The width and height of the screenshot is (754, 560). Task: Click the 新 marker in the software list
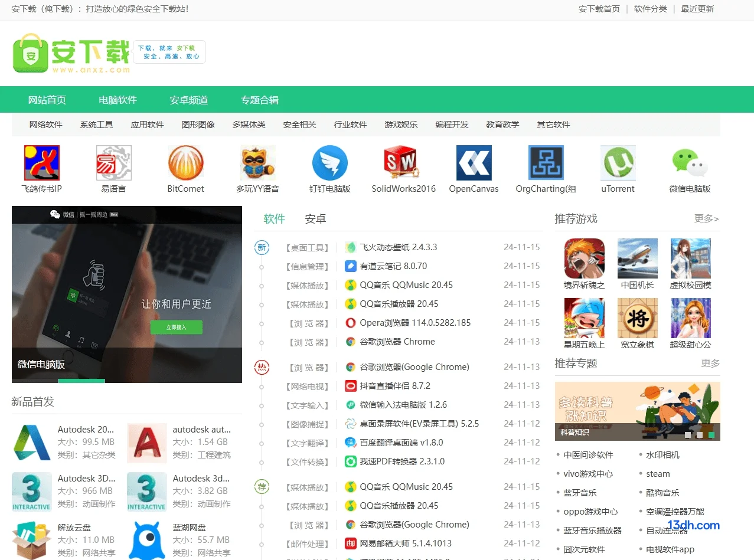tap(262, 247)
